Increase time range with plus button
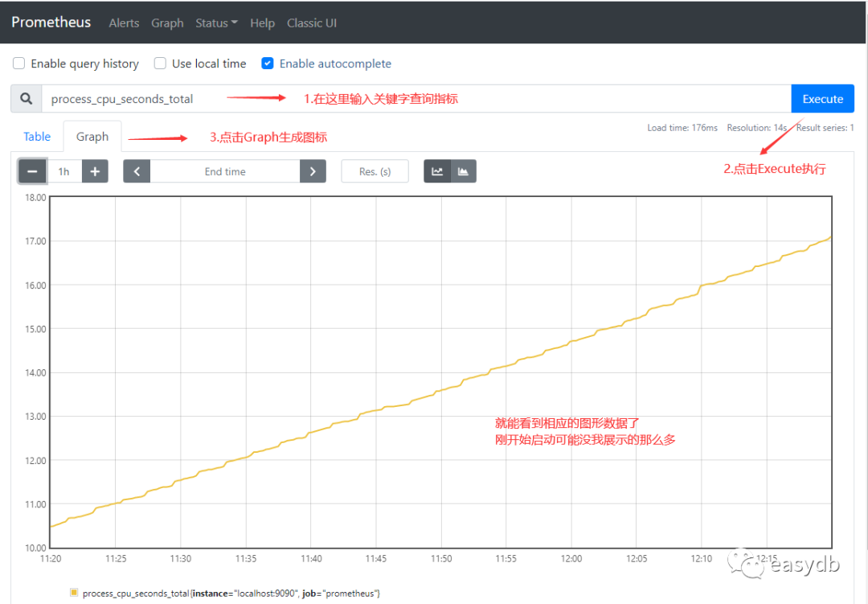This screenshot has width=868, height=604. (95, 171)
